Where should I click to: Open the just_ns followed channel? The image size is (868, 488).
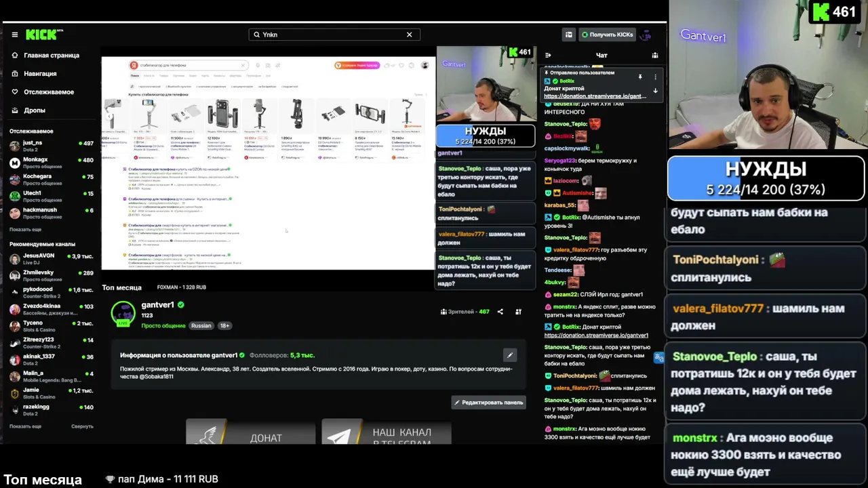click(x=52, y=146)
